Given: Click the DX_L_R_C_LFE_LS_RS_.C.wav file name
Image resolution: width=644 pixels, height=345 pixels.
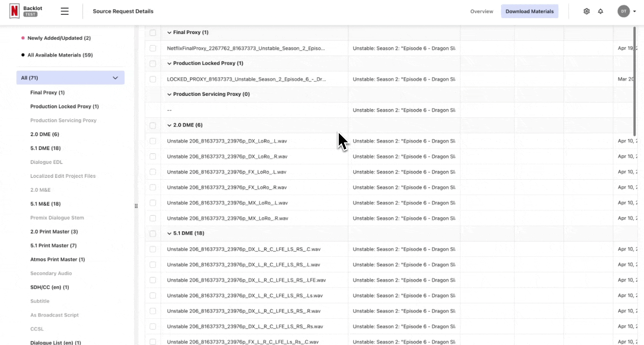Looking at the screenshot, I should pos(244,249).
